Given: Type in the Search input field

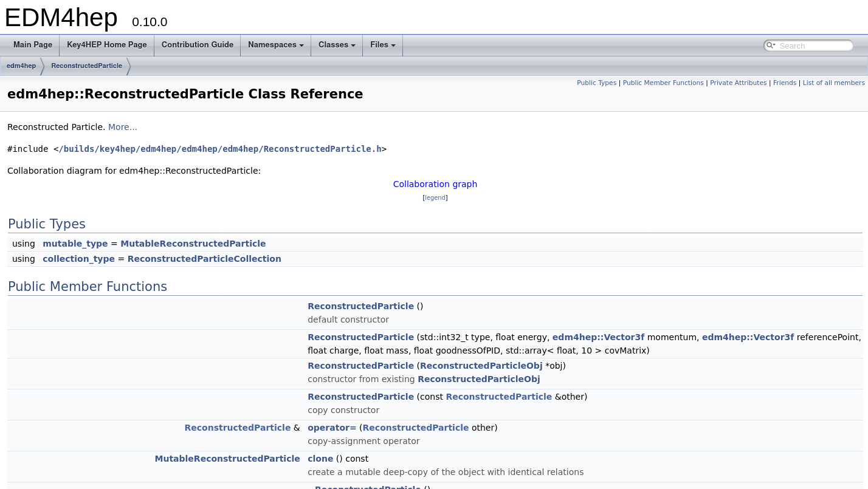Looking at the screenshot, I should click(x=815, y=46).
